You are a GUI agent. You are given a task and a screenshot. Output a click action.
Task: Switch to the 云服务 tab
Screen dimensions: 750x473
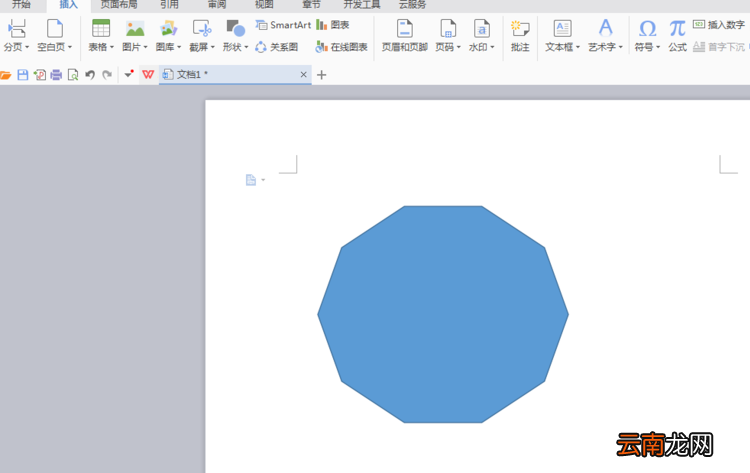[x=413, y=5]
